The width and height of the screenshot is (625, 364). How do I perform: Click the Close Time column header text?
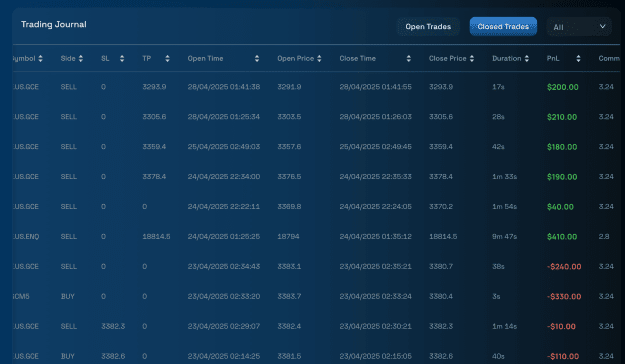pos(358,59)
